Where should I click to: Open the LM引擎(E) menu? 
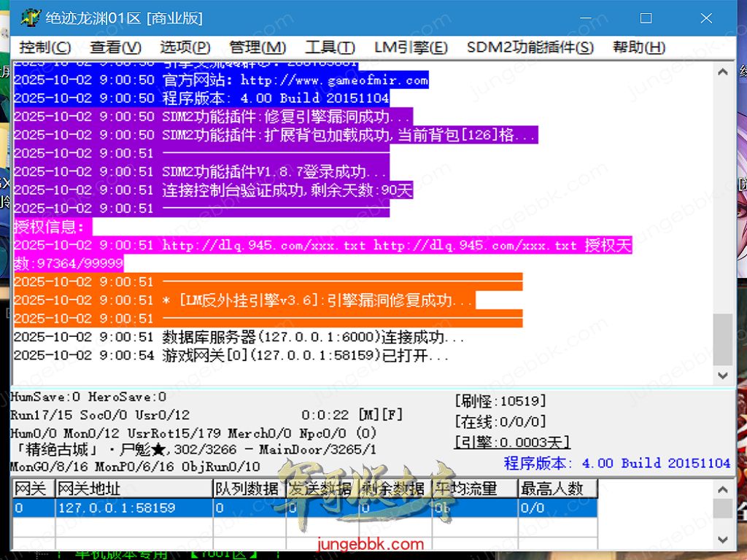point(411,47)
